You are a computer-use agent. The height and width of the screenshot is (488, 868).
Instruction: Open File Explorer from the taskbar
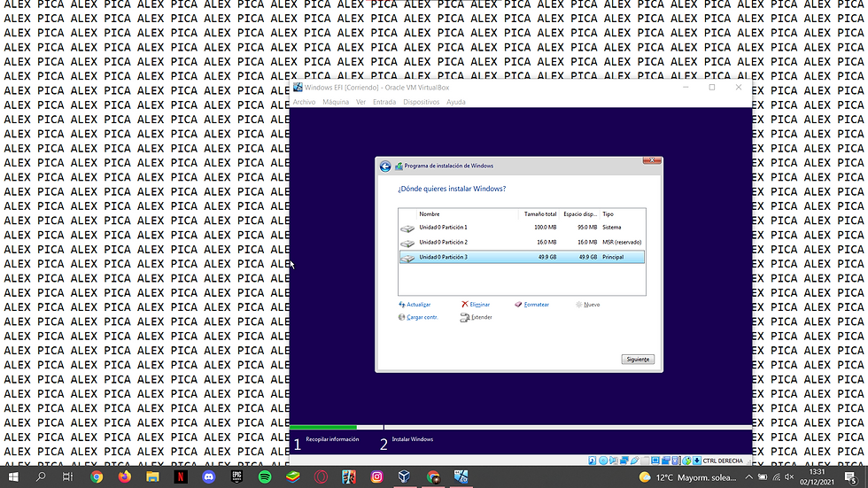point(152,476)
